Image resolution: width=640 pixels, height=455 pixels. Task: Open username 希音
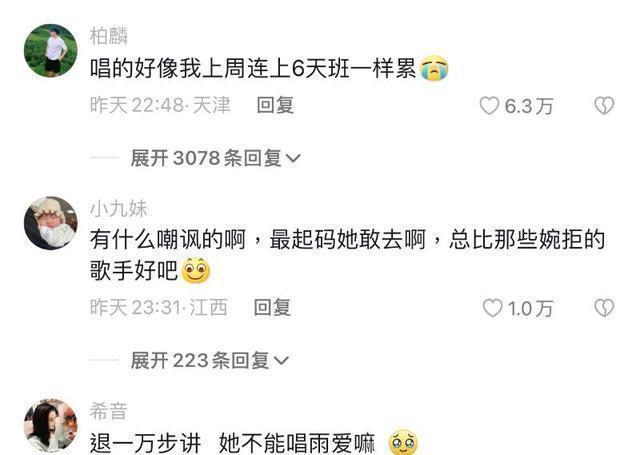(x=109, y=411)
